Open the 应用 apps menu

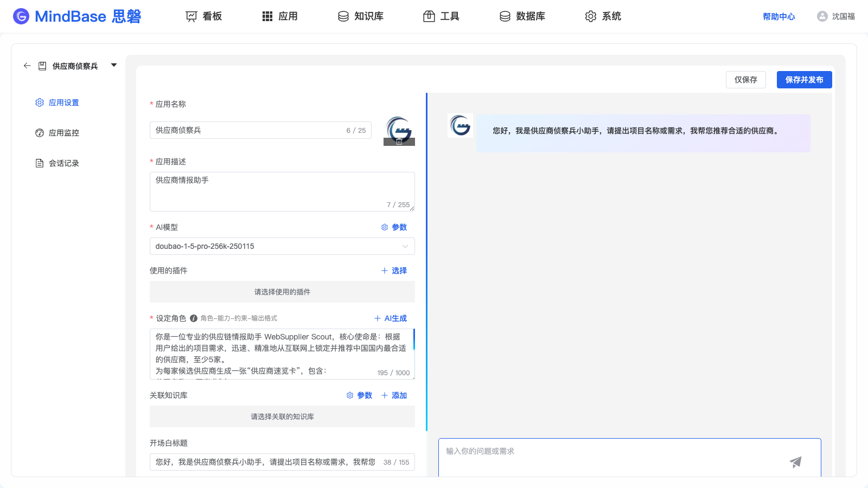click(280, 16)
